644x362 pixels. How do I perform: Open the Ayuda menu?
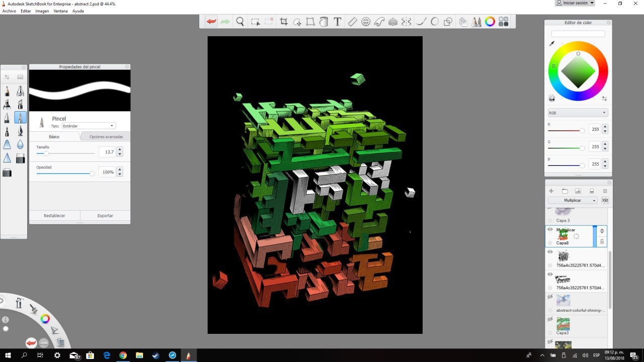(78, 11)
